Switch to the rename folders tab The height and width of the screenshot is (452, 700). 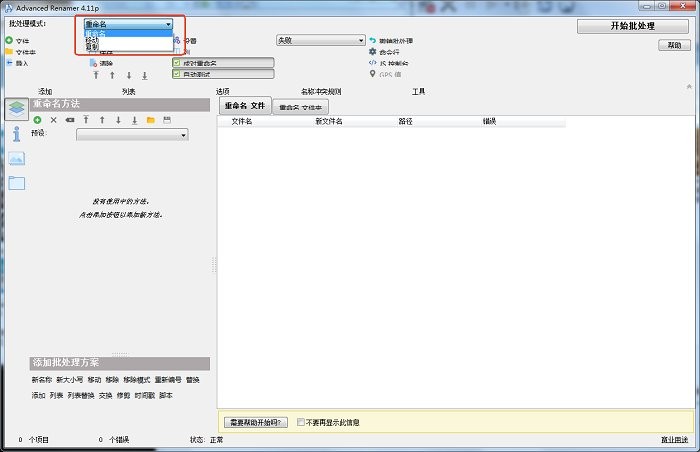pyautogui.click(x=301, y=106)
